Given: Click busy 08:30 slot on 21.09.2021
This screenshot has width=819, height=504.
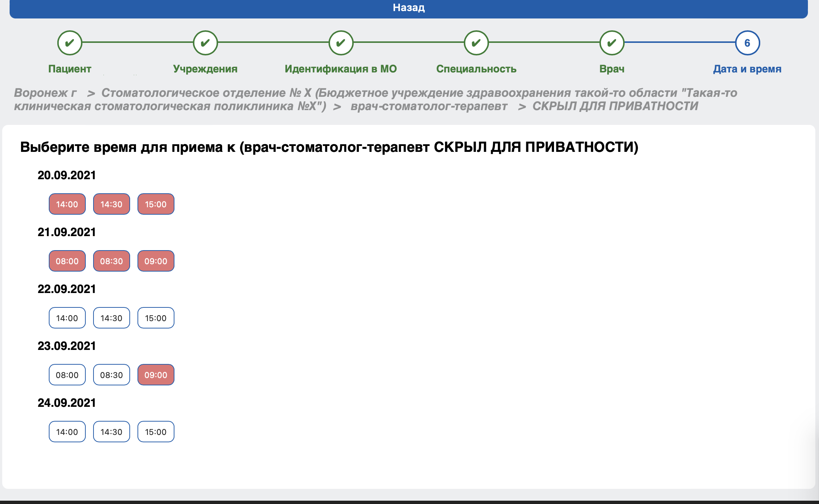Looking at the screenshot, I should [x=112, y=261].
